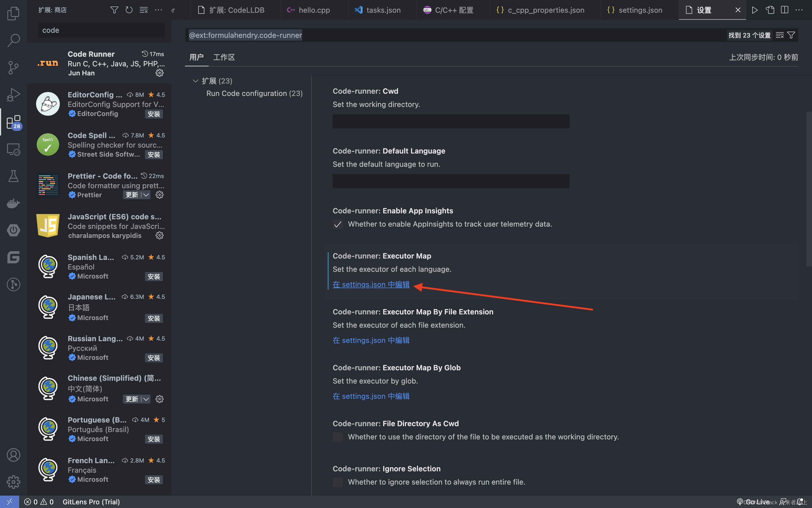Open the Extensions view with 28 badge

[14, 122]
